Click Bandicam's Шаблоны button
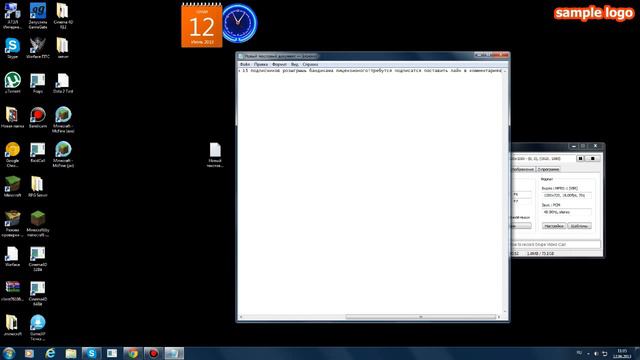 pyautogui.click(x=579, y=226)
